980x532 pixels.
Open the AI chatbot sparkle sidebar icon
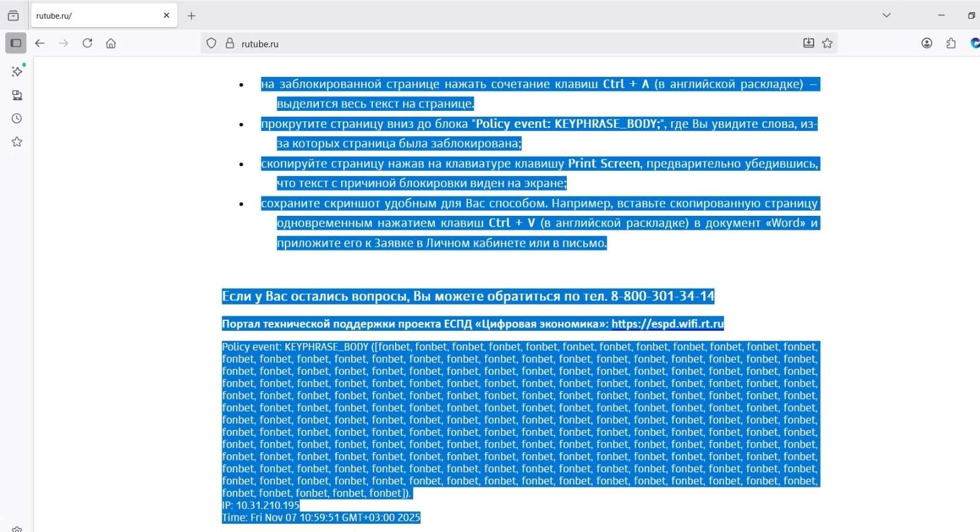click(17, 71)
